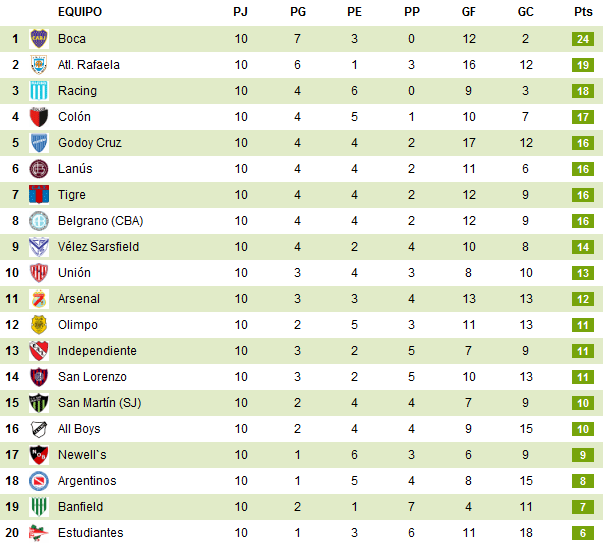Click Boca's green 24 points badge

pyautogui.click(x=583, y=39)
